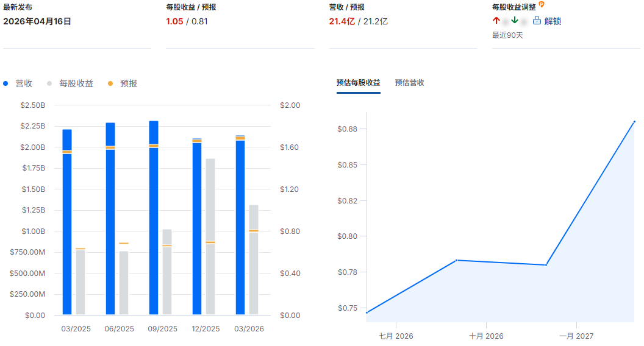644x346 pixels.
Task: Click the 每股收益 / 预报 heading
Action: tap(191, 7)
